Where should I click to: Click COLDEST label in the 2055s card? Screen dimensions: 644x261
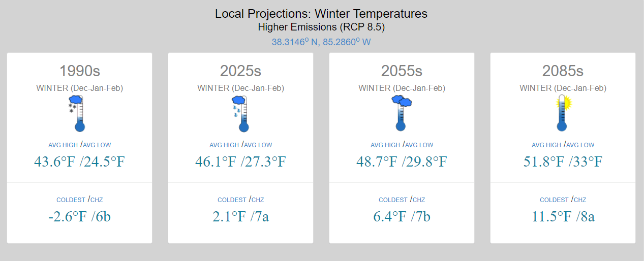[x=393, y=200]
